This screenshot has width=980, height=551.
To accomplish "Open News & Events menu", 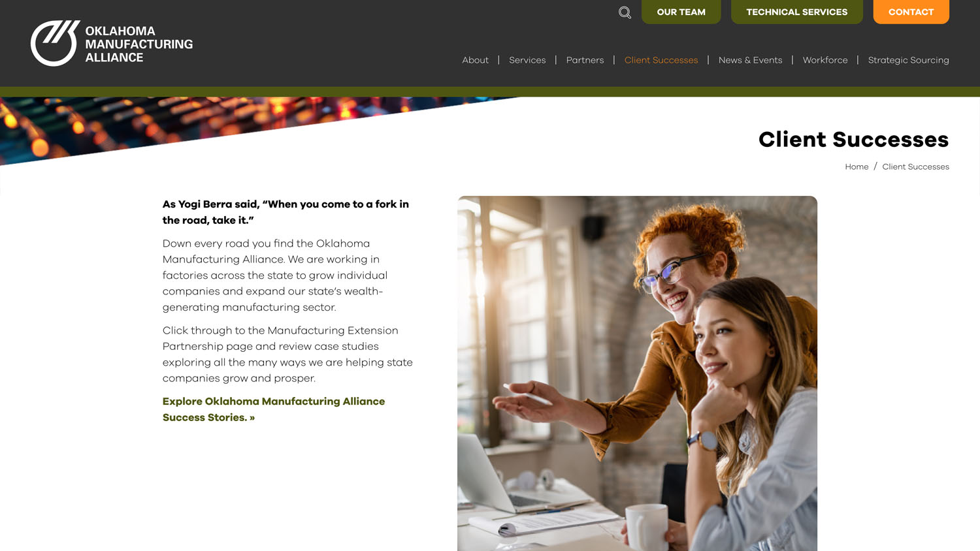I will pyautogui.click(x=750, y=60).
